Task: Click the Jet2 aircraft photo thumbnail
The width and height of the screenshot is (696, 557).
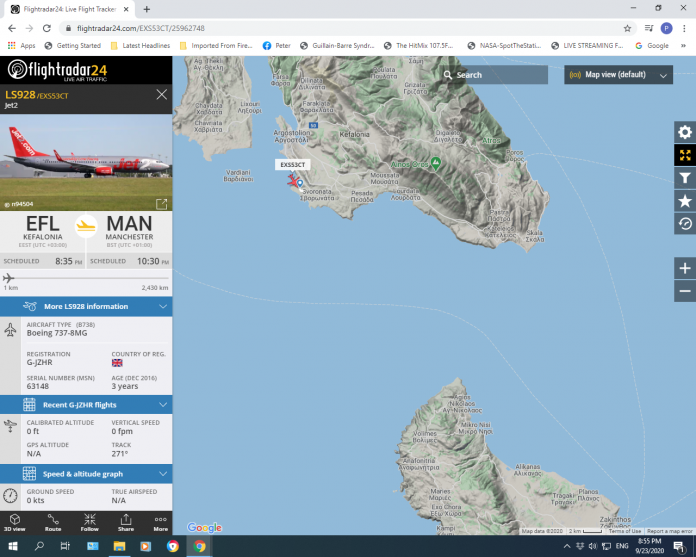Action: tap(86, 162)
